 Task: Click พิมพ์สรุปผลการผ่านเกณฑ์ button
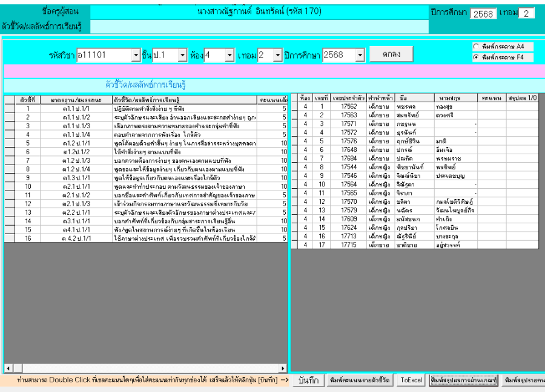point(463,380)
